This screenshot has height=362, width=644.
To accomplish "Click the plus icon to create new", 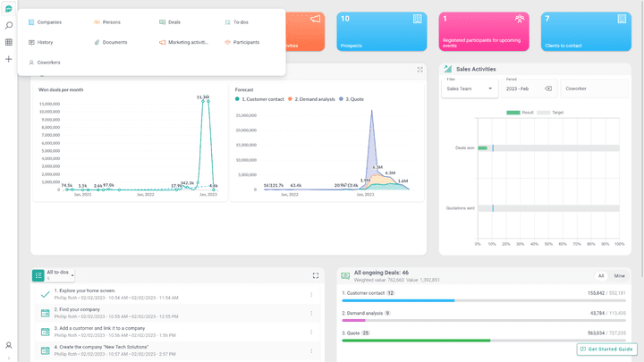I will point(9,59).
